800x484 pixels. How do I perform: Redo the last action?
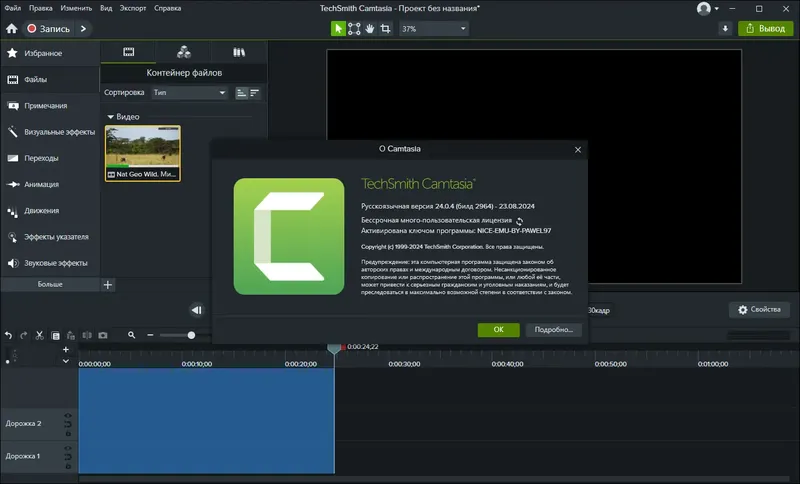pos(23,336)
